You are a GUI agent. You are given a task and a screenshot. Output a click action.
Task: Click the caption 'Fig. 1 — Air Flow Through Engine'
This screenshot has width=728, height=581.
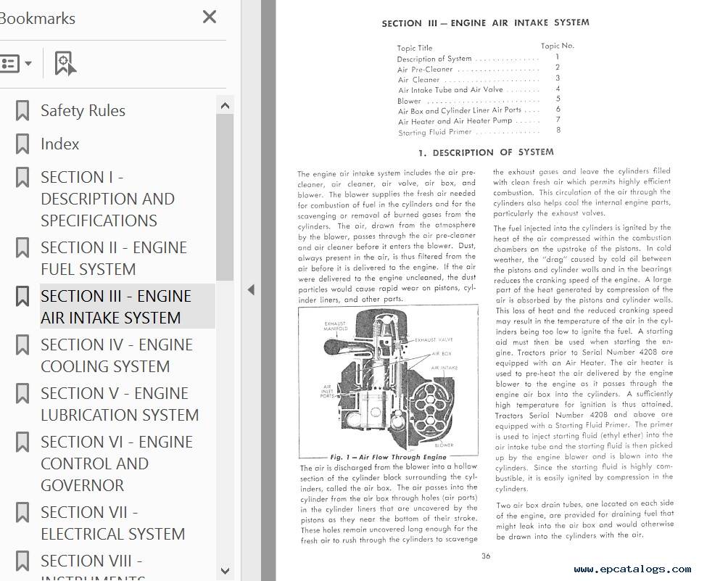coord(388,457)
